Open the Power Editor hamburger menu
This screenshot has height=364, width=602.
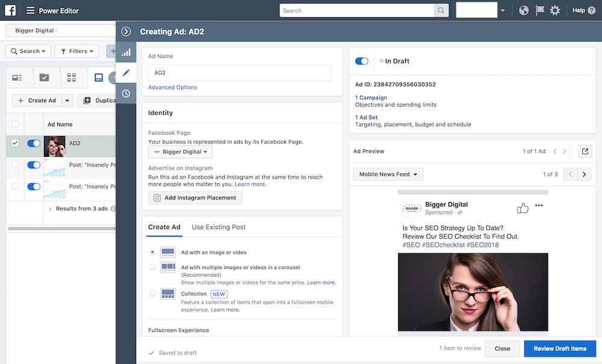point(30,10)
